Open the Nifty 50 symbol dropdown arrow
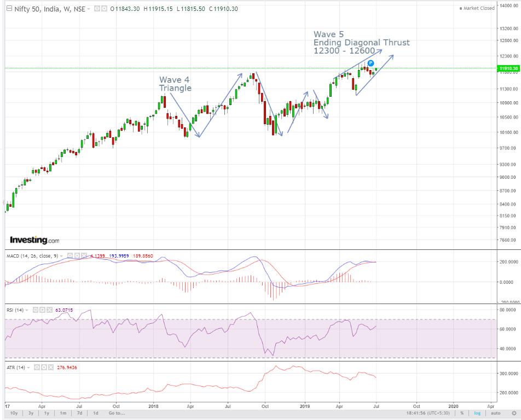The width and height of the screenshot is (521, 420). click(89, 9)
